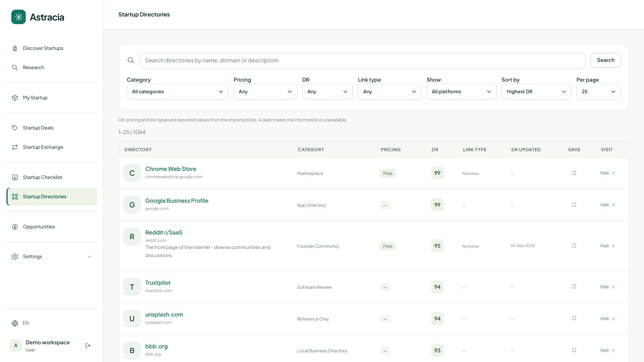The height and width of the screenshot is (362, 644).
Task: Click the 1–25 / 1064 results count
Action: 132,132
